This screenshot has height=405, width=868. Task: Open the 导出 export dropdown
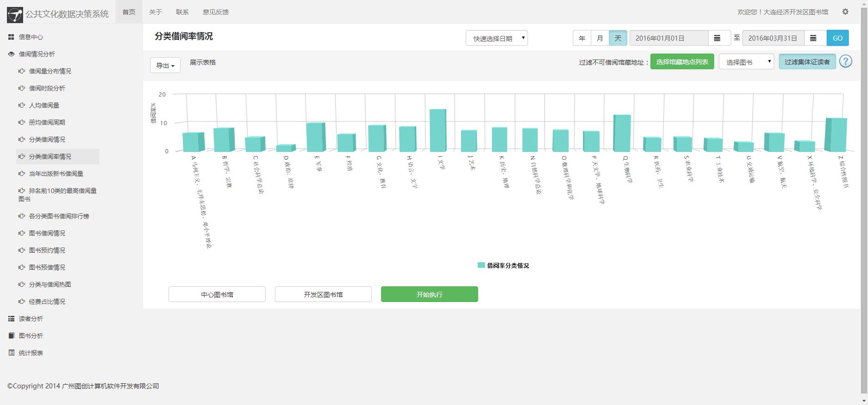165,66
